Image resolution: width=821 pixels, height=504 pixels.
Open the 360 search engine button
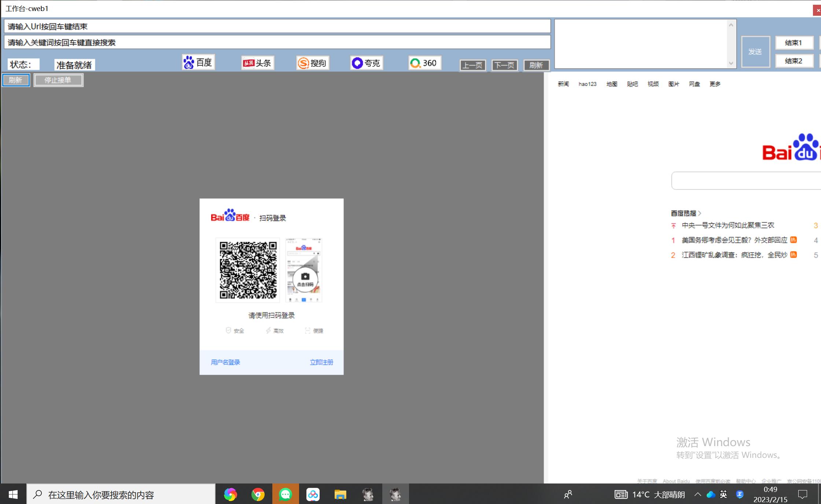coord(424,63)
